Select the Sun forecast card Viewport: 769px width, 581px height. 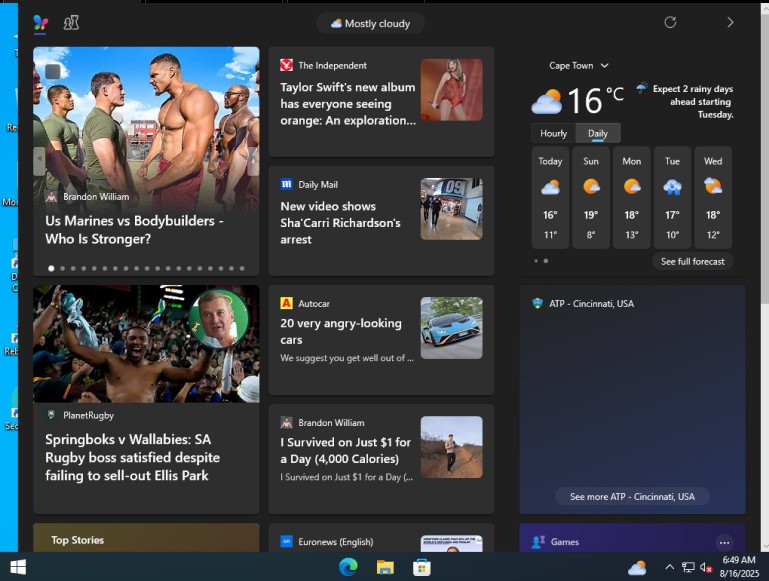pos(591,198)
